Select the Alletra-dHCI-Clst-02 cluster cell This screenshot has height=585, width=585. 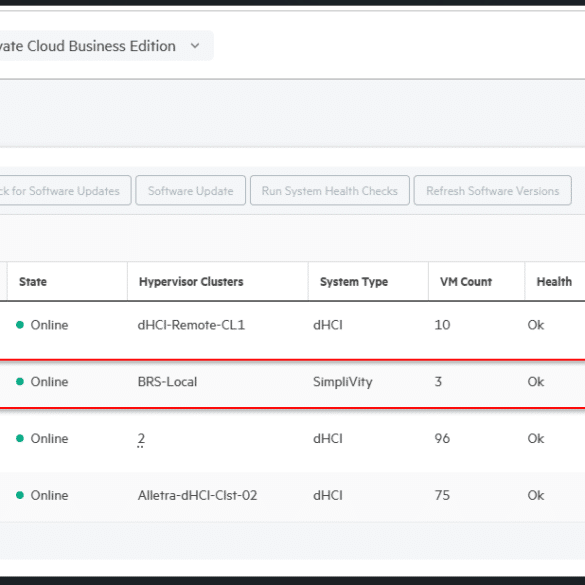pos(197,495)
